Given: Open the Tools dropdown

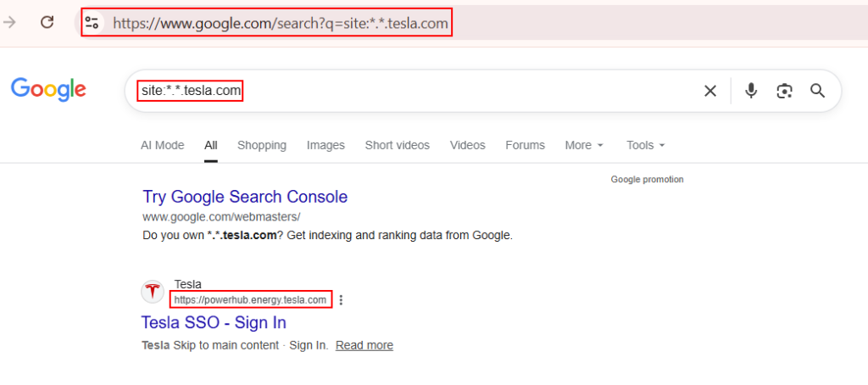Looking at the screenshot, I should pyautogui.click(x=645, y=145).
